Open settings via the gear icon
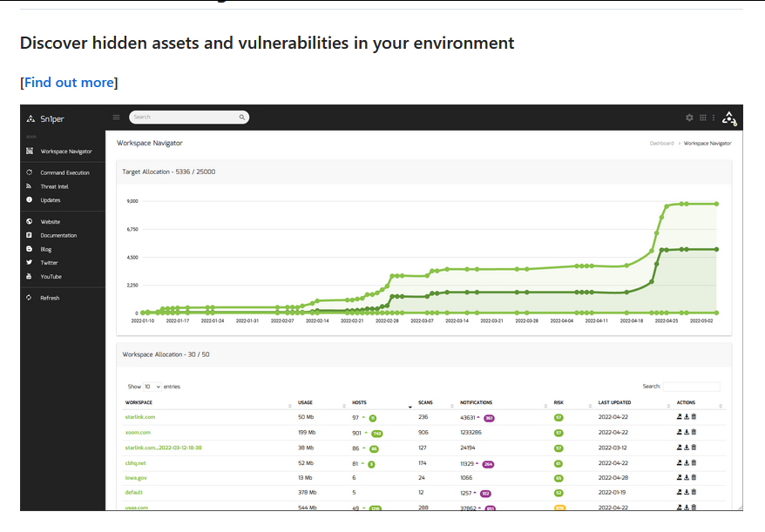Image resolution: width=765 pixels, height=532 pixels. (x=689, y=118)
